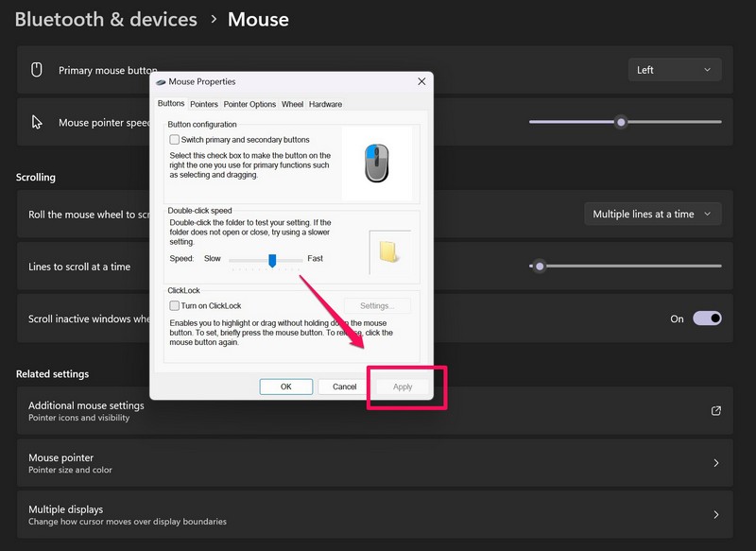Click the OK button
The width and height of the screenshot is (756, 551).
(286, 387)
